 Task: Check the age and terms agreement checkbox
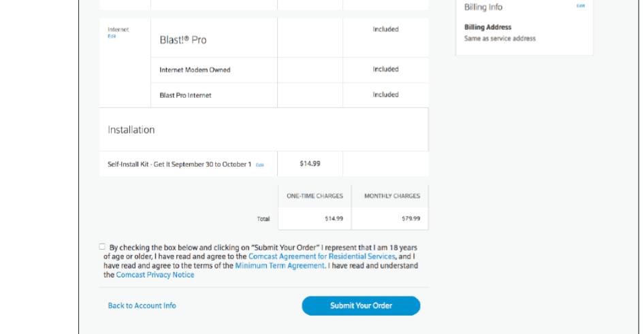(102, 247)
